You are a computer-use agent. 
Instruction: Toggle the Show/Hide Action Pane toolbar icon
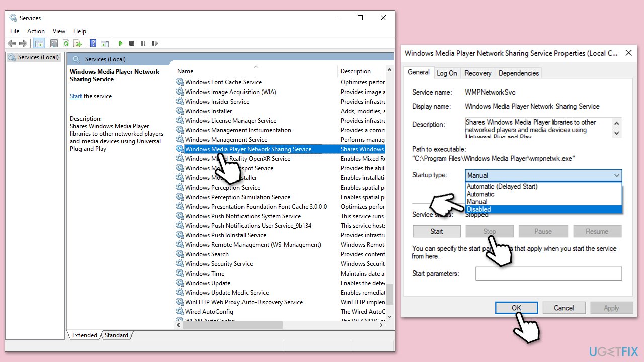pos(105,44)
